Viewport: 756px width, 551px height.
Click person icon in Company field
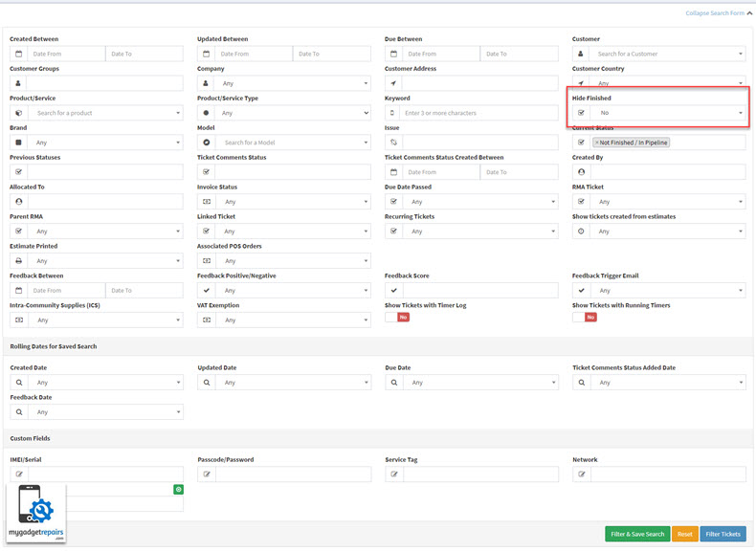coord(206,83)
